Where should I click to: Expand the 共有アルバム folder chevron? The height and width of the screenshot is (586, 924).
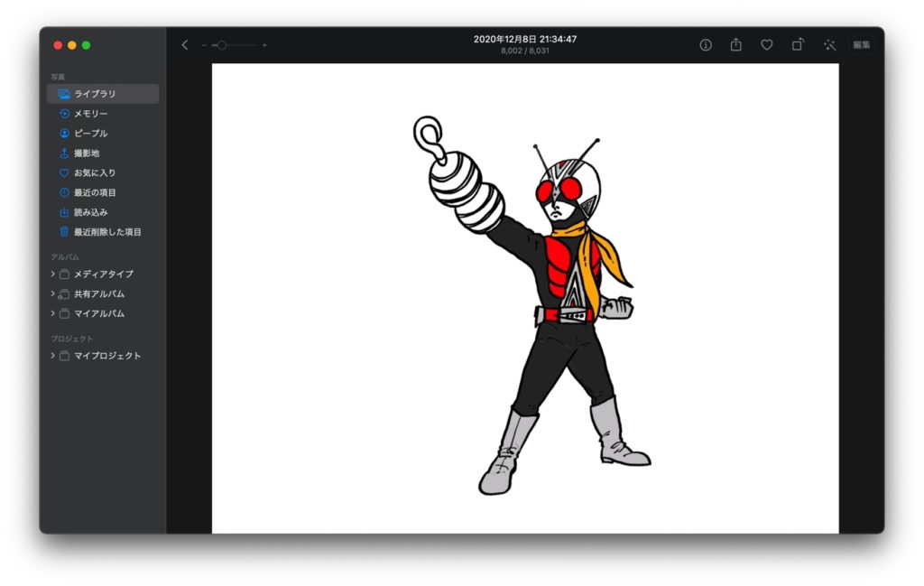point(52,293)
